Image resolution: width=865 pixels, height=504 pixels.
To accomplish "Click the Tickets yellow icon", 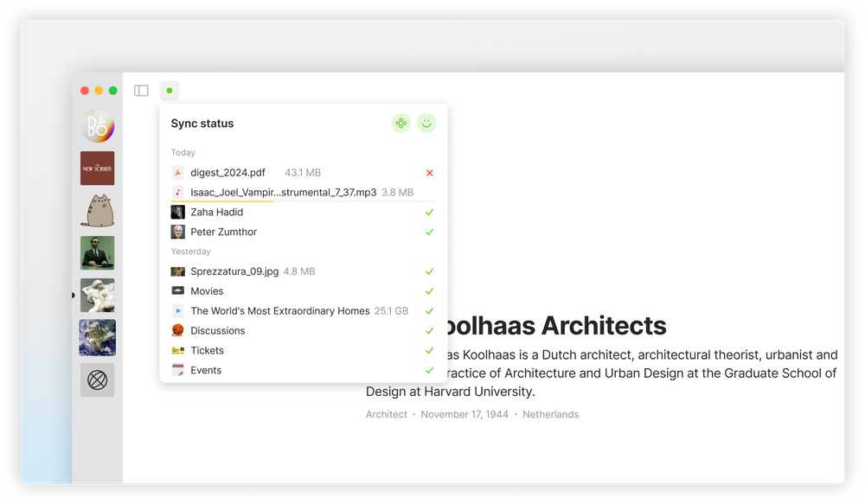I will [x=177, y=350].
